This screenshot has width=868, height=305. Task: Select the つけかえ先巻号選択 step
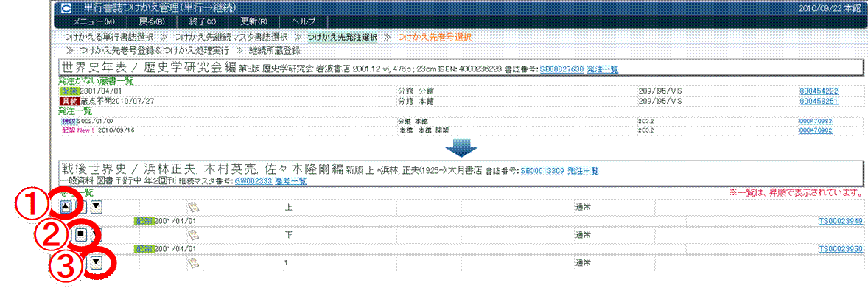point(433,37)
